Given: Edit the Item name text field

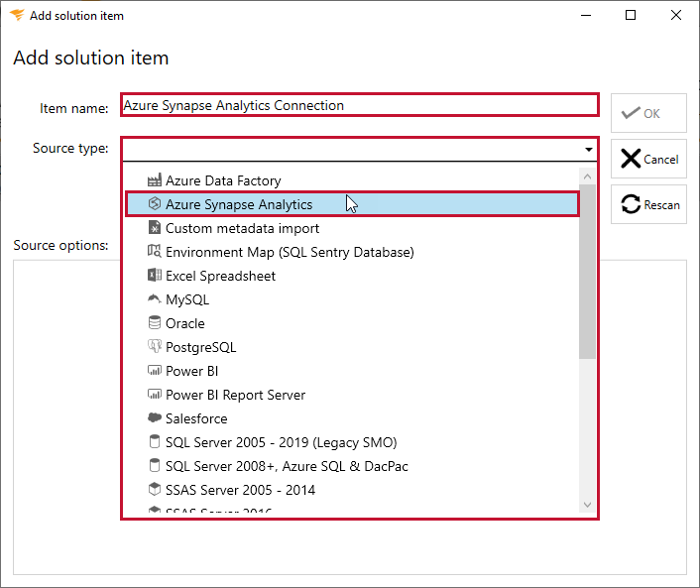Looking at the screenshot, I should pos(359,105).
